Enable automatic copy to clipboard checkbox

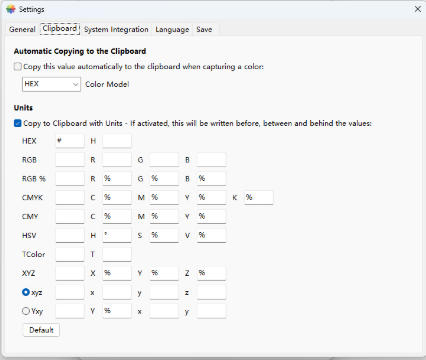[x=18, y=67]
